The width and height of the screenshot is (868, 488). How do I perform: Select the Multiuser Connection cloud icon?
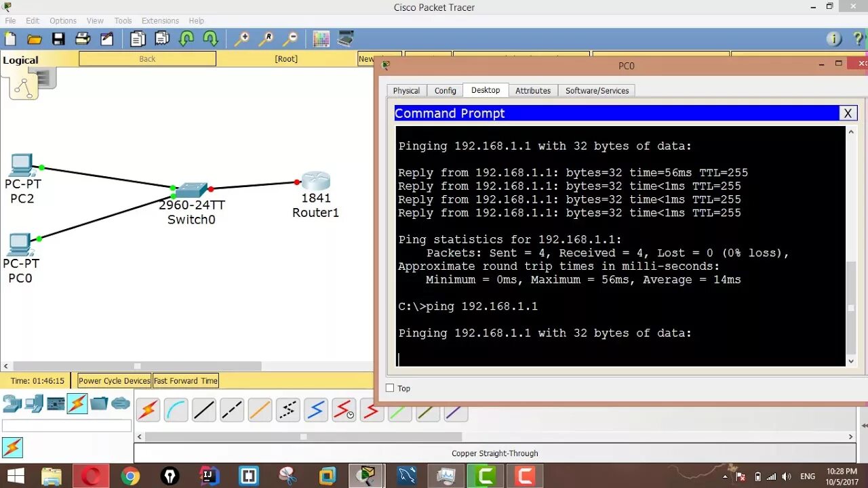[121, 403]
